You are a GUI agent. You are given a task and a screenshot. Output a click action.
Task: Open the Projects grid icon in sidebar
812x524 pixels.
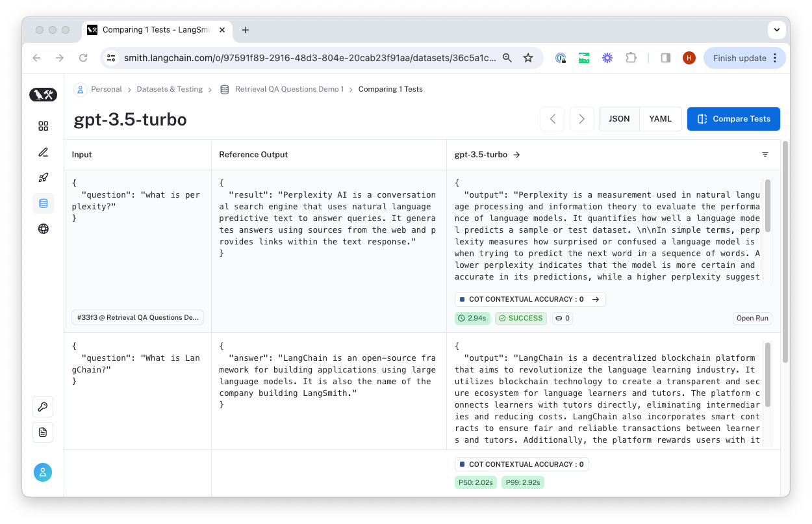44,126
